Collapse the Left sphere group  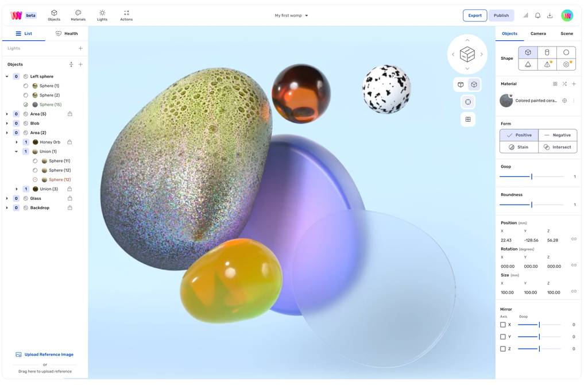coord(7,76)
